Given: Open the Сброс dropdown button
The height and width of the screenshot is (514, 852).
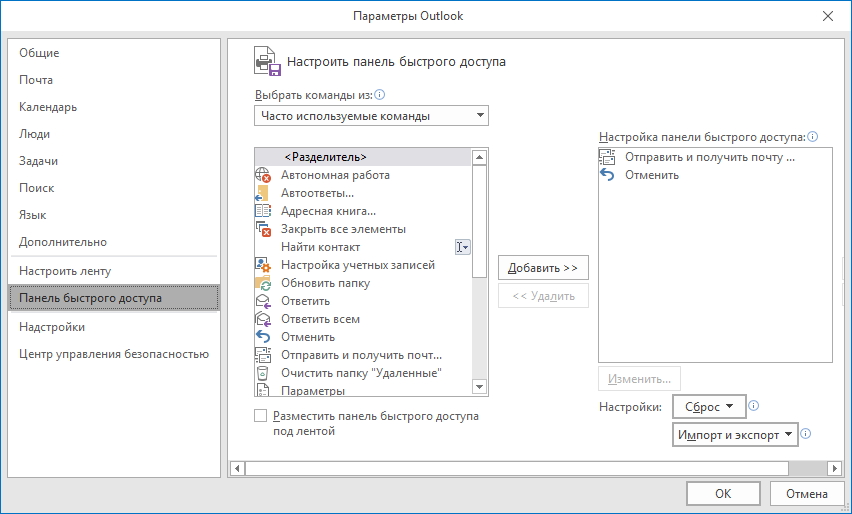Looking at the screenshot, I should (x=709, y=406).
